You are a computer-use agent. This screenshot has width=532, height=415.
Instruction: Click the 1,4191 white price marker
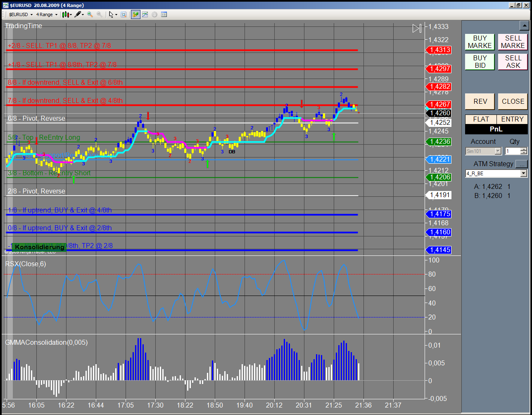(x=438, y=195)
